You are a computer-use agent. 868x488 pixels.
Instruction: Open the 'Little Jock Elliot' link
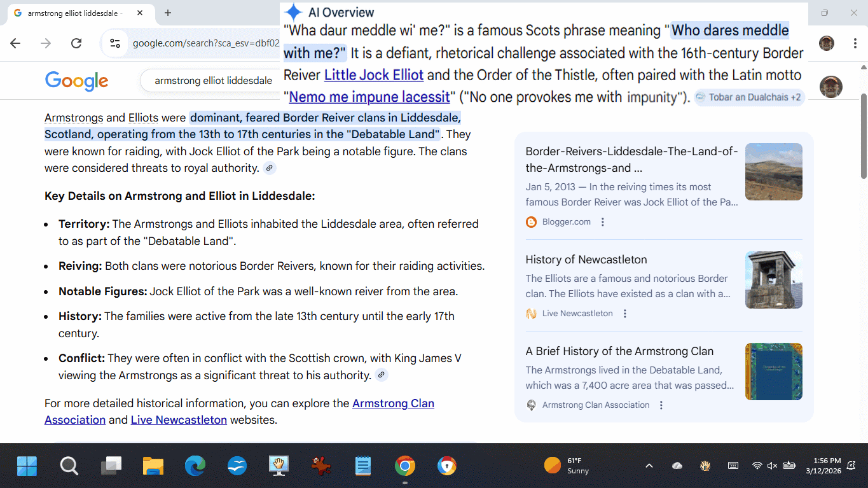pyautogui.click(x=373, y=75)
